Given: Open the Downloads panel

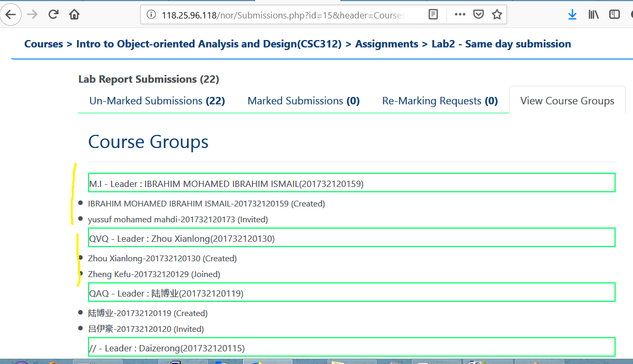Looking at the screenshot, I should [x=572, y=15].
